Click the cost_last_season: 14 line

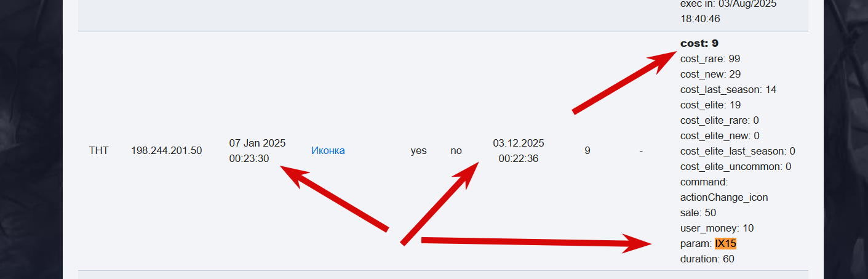728,90
